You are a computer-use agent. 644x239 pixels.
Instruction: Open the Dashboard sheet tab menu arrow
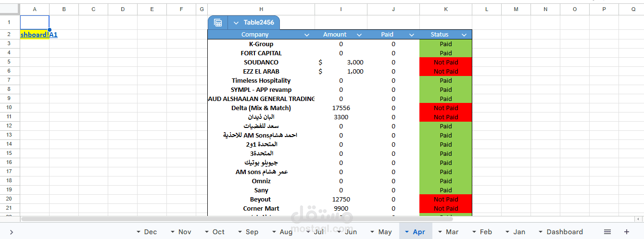click(541, 232)
